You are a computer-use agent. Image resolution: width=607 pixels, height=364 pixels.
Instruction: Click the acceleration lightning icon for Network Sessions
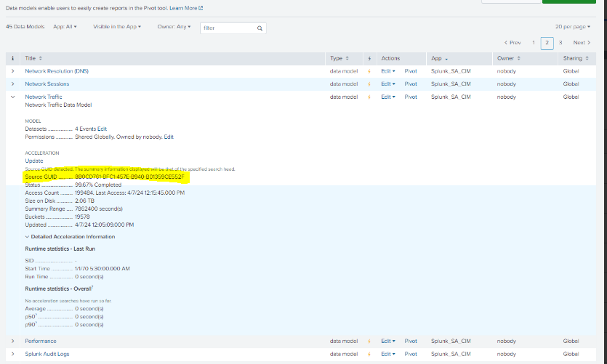click(x=369, y=84)
